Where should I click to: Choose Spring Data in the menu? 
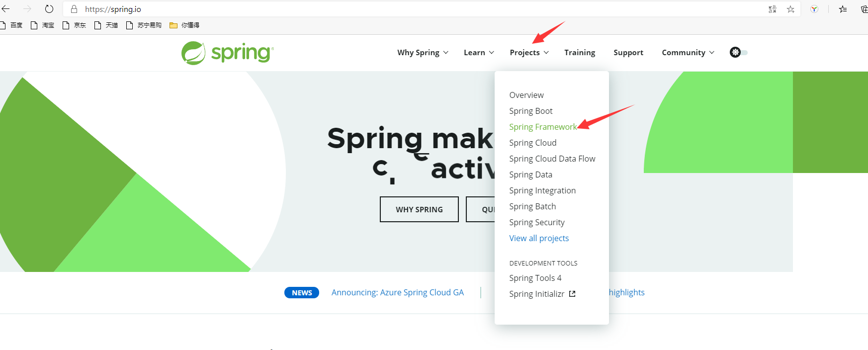(x=530, y=175)
